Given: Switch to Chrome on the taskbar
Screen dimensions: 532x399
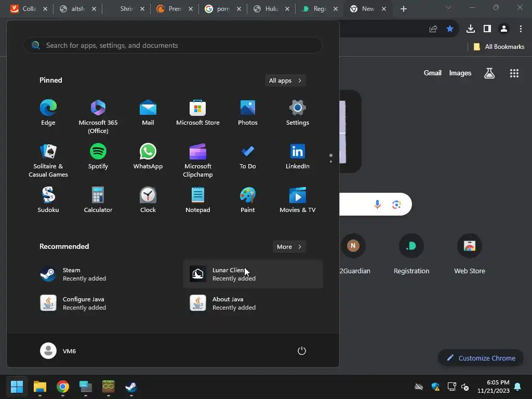Looking at the screenshot, I should click(63, 387).
